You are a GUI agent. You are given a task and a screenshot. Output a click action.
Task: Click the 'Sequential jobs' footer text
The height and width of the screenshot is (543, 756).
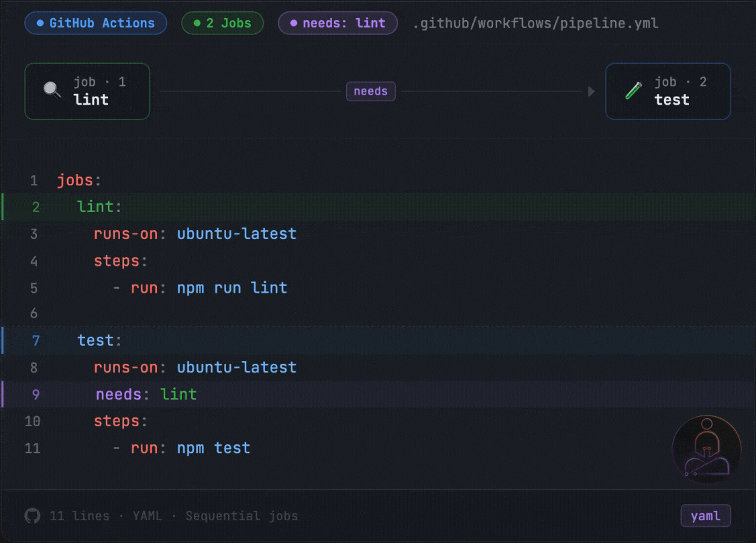pyautogui.click(x=241, y=516)
